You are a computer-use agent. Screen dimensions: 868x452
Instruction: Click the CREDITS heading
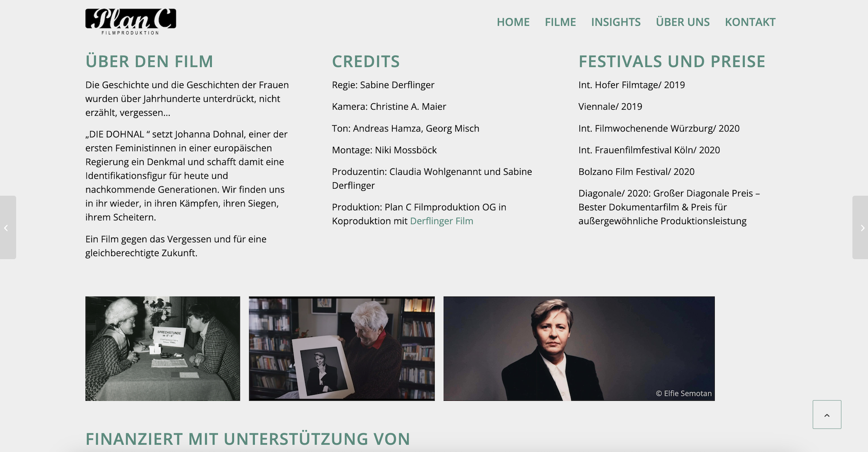(x=366, y=62)
